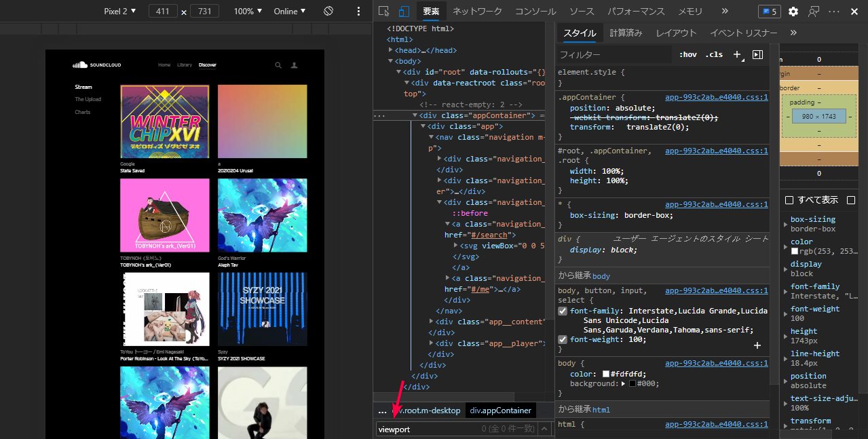Expand the box-sizing computed property
Viewport: 868px width, 439px height.
coord(785,224)
